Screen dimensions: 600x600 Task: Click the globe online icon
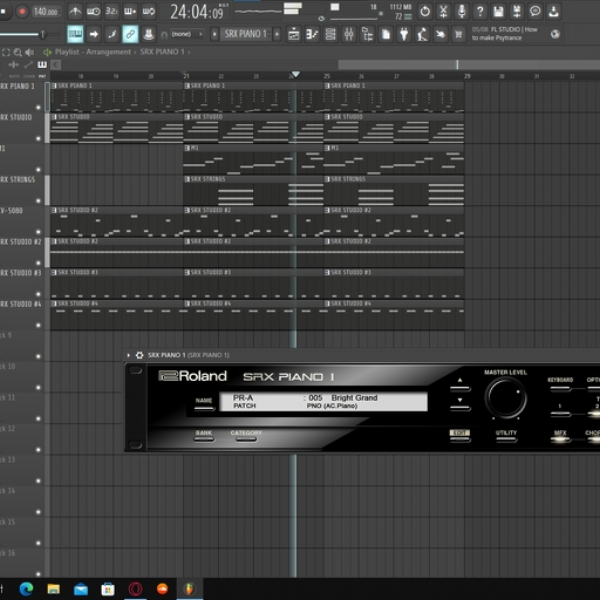point(555,34)
